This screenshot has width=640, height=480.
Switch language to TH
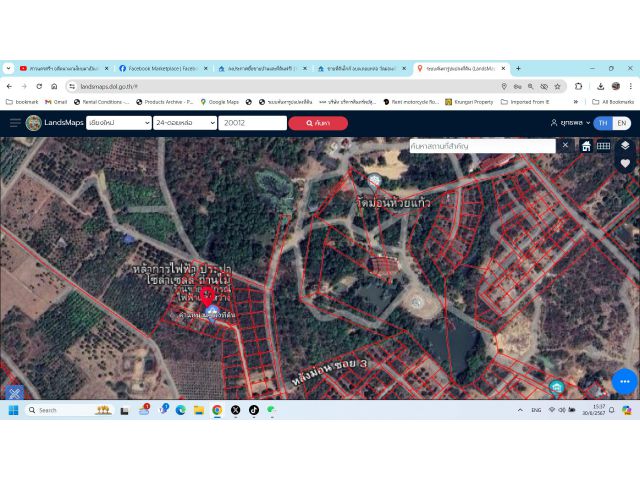(603, 123)
